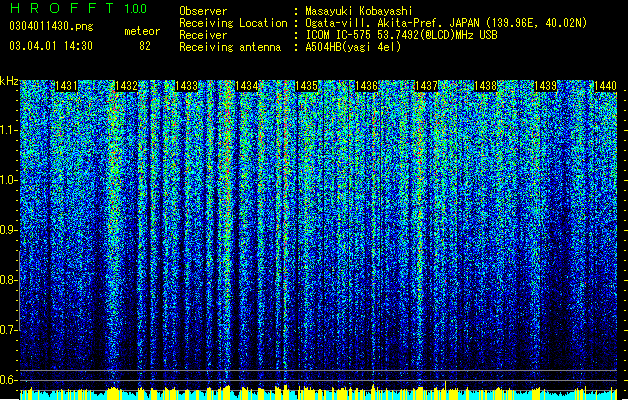Select the 1433 time label

coord(187,86)
